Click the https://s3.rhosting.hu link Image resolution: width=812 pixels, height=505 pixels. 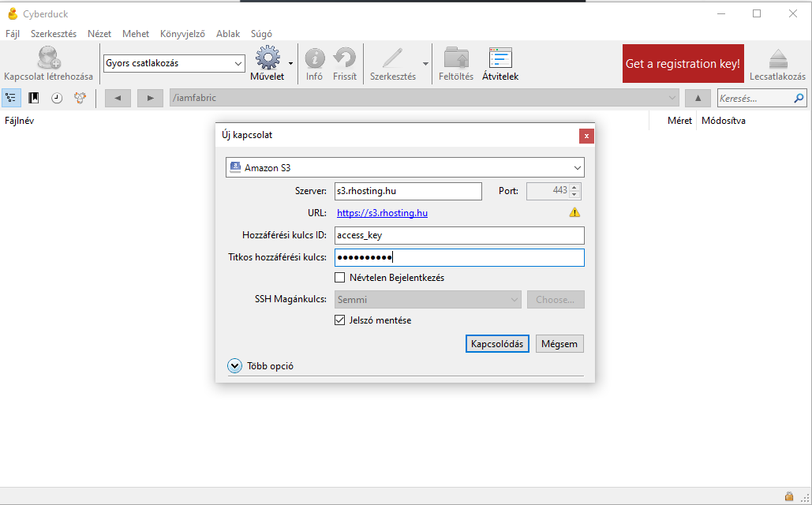(x=382, y=213)
